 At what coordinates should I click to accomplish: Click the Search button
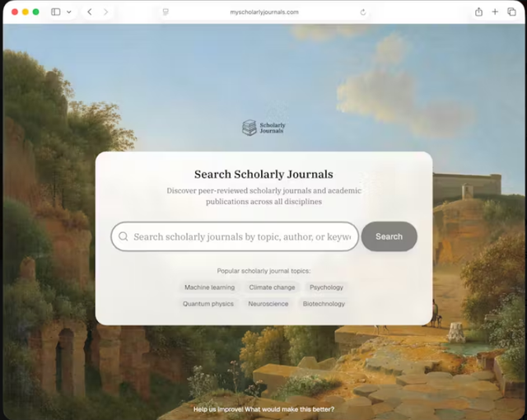coord(389,236)
